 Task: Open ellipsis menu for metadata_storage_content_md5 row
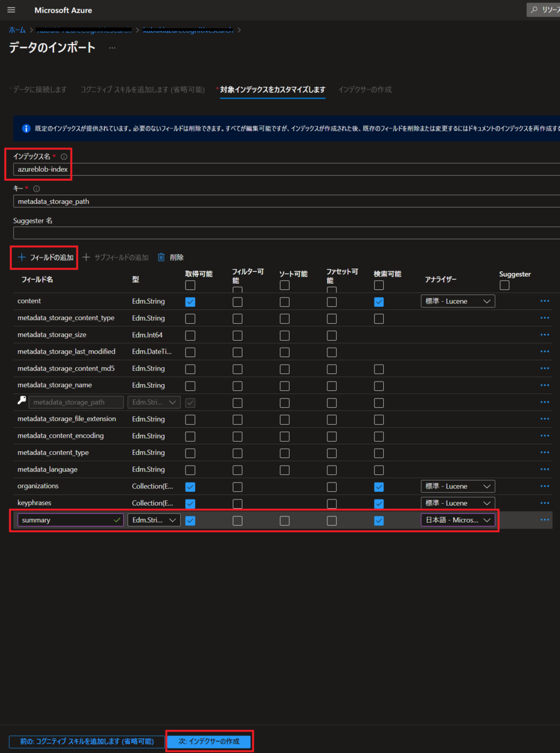(544, 368)
